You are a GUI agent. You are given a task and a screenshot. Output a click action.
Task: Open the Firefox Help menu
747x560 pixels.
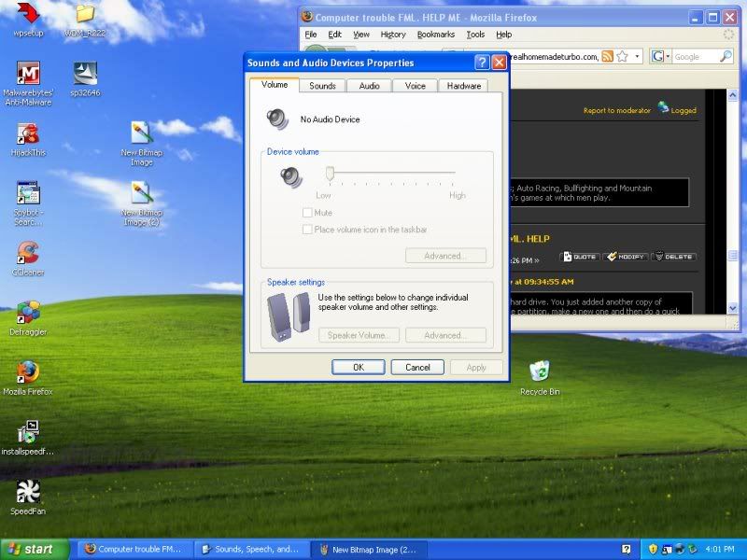[x=504, y=35]
